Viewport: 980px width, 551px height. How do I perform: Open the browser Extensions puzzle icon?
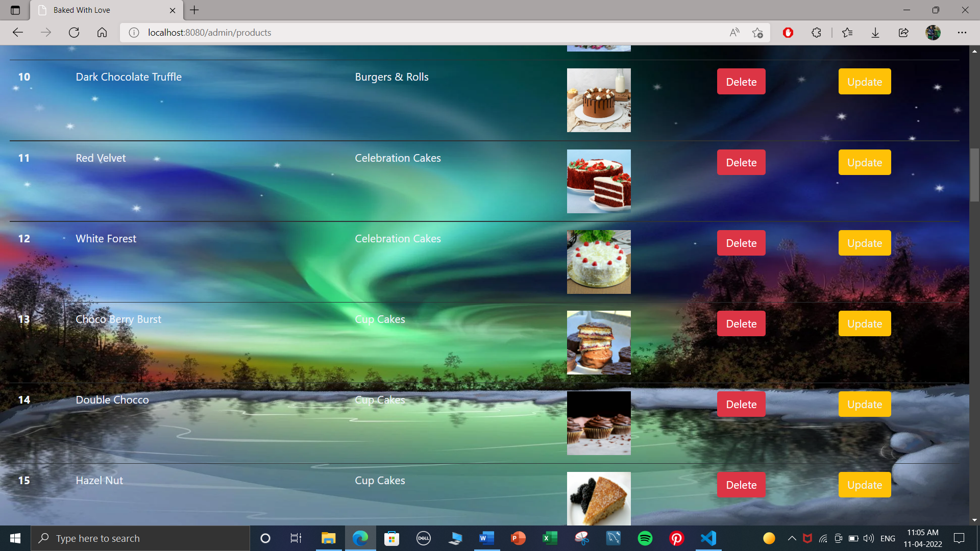(816, 33)
